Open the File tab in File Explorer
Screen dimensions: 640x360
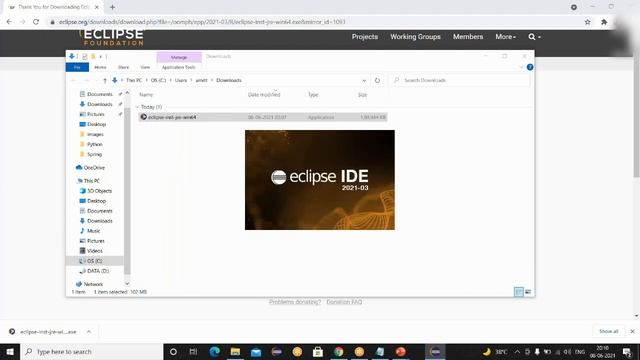(x=77, y=67)
